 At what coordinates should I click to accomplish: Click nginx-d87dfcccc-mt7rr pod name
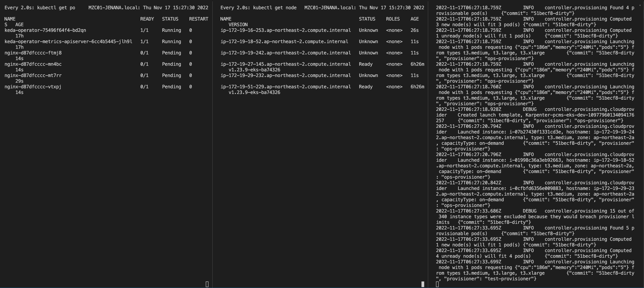click(x=33, y=75)
